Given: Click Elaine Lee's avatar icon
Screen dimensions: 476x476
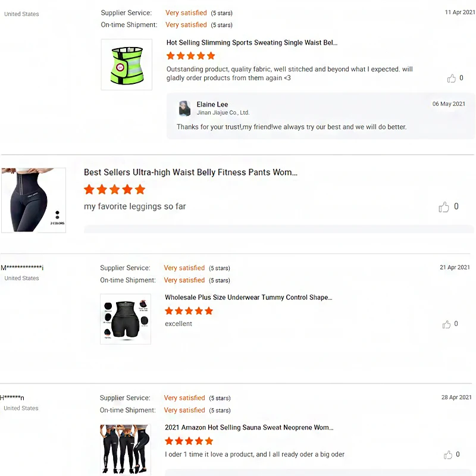Looking at the screenshot, I should [x=184, y=108].
